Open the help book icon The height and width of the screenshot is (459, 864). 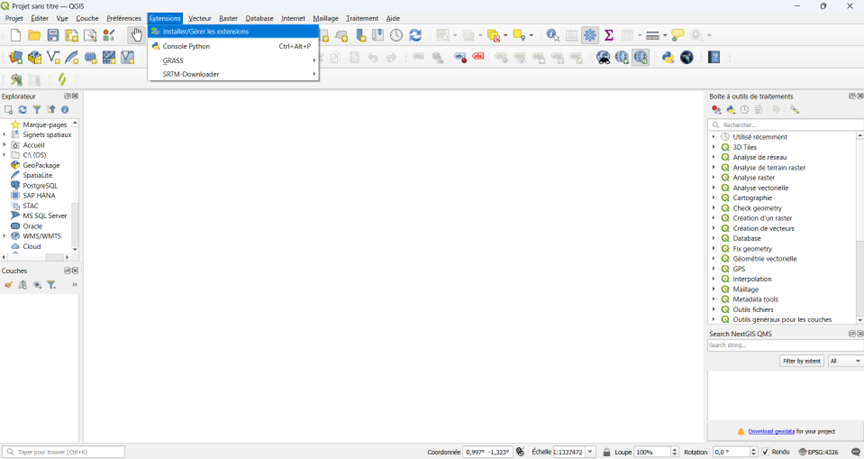coord(714,58)
